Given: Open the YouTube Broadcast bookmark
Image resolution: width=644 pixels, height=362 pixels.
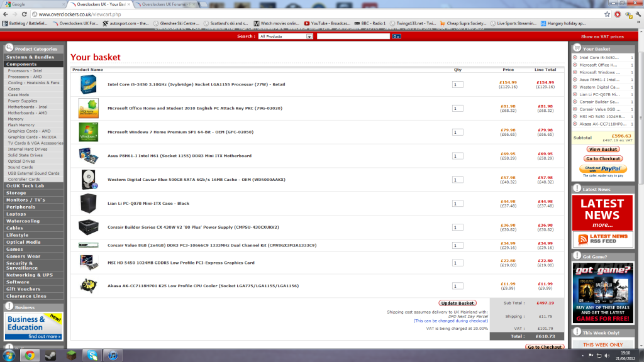Looking at the screenshot, I should pyautogui.click(x=327, y=23).
